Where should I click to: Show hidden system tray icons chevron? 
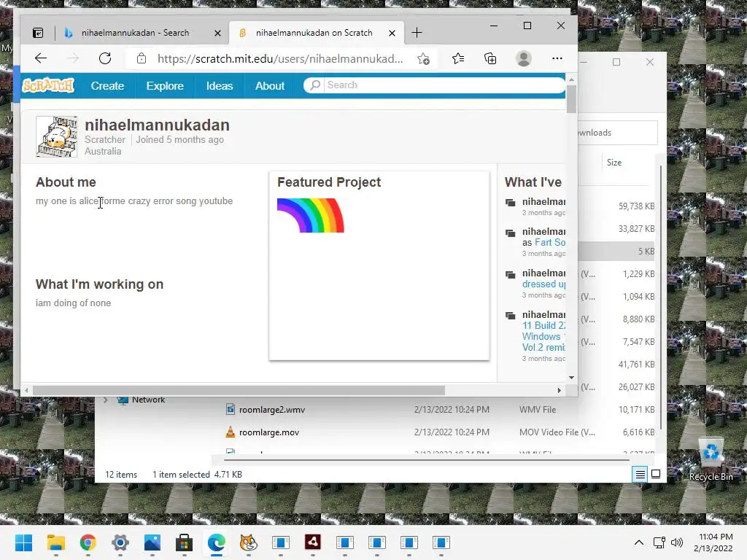point(639,542)
